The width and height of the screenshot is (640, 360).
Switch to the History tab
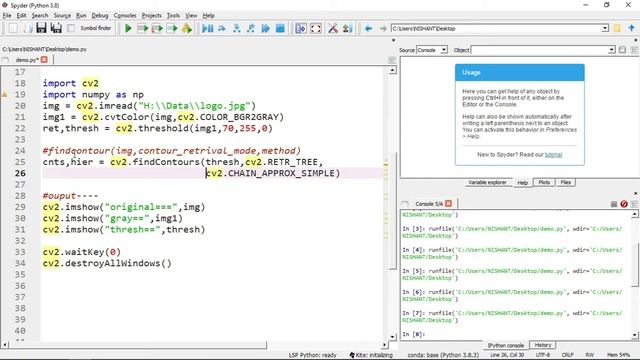point(542,345)
